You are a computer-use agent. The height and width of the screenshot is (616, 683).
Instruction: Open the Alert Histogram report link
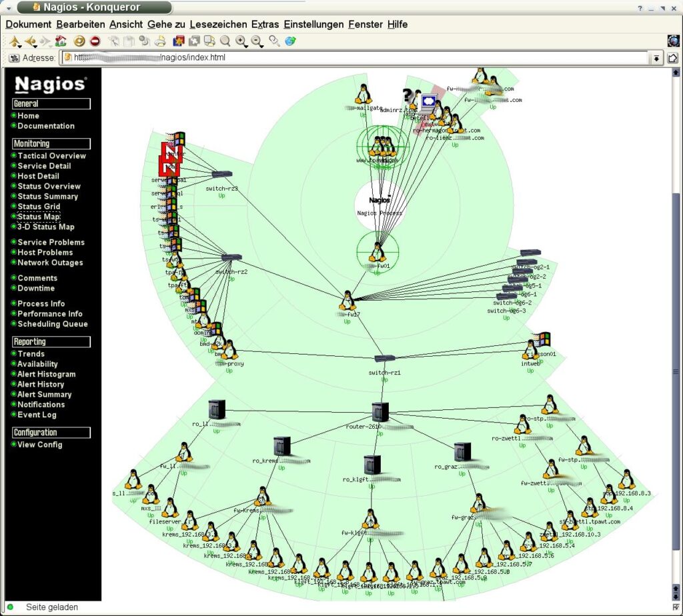[46, 375]
